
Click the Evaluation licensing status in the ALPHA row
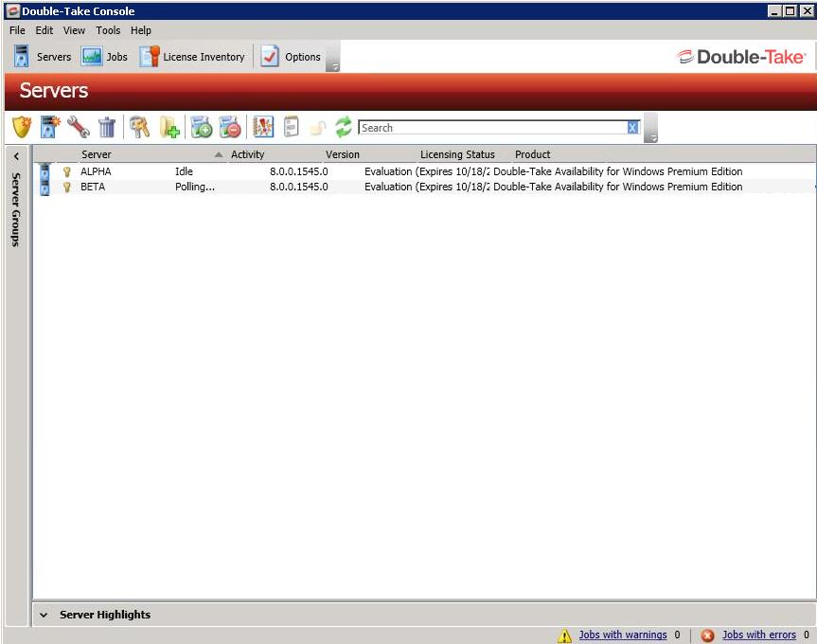427,171
